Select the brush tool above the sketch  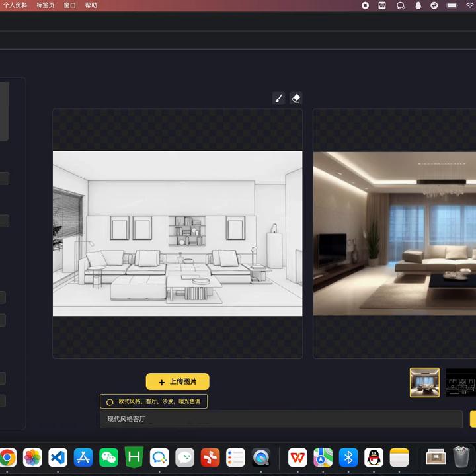(x=279, y=99)
